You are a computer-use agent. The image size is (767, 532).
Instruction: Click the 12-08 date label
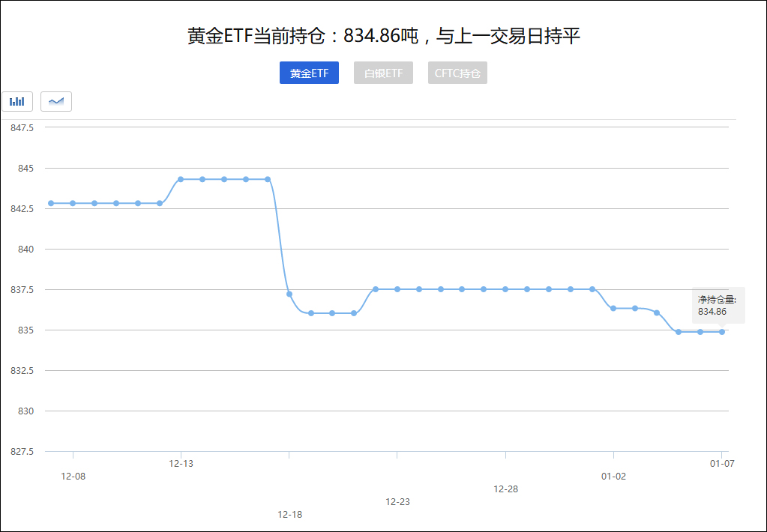[73, 477]
